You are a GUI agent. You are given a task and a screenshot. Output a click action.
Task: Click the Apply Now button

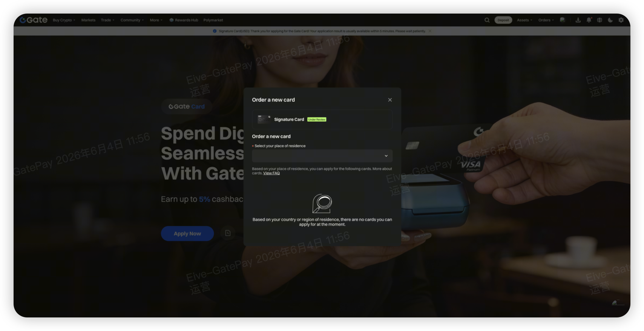[187, 233]
